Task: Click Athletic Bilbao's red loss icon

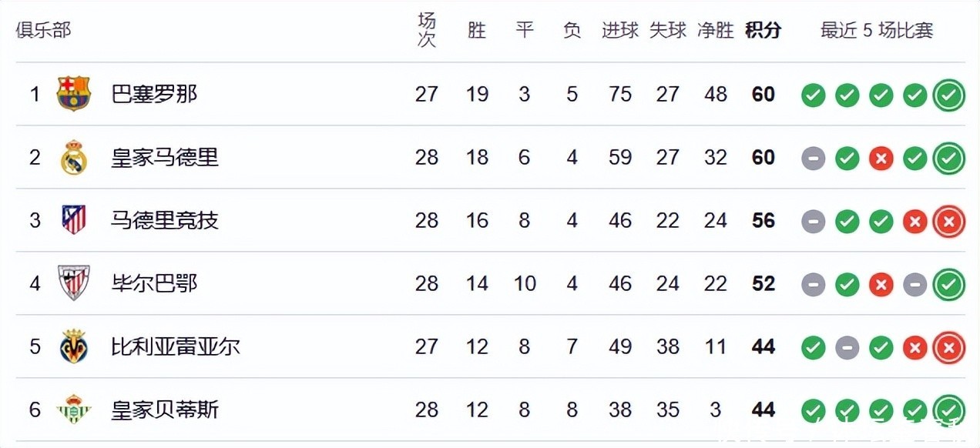Action: tap(881, 285)
